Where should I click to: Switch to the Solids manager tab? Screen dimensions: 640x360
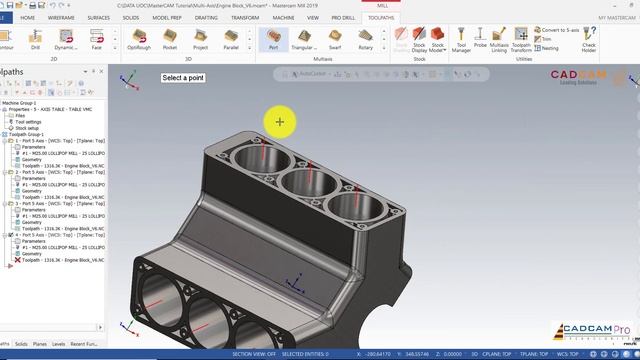[21, 344]
